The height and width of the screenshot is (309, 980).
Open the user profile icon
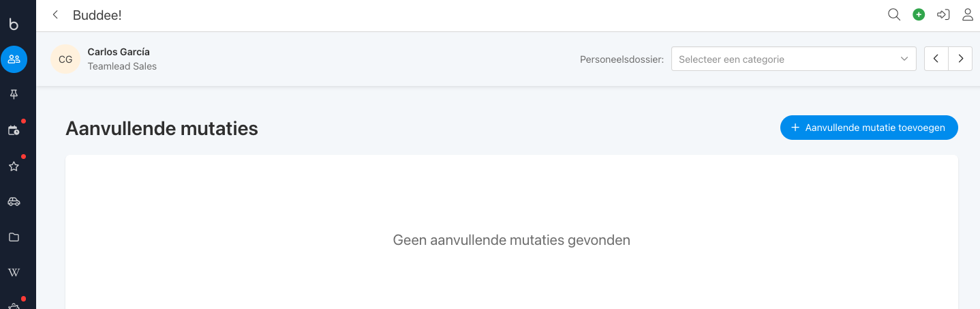click(x=968, y=15)
